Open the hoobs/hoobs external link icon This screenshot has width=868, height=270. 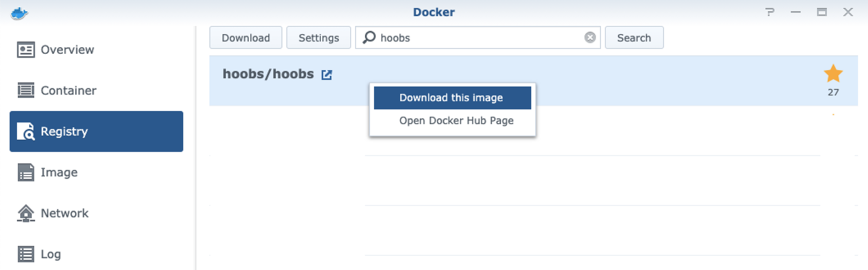pyautogui.click(x=326, y=75)
